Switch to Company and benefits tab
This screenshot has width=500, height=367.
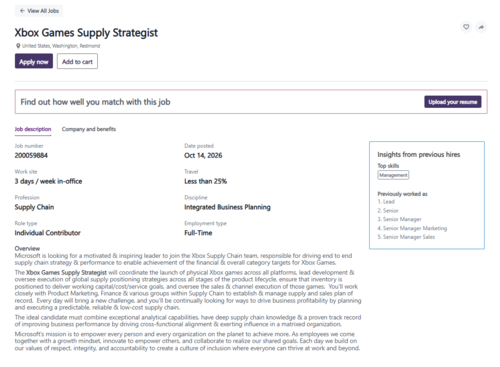(x=89, y=129)
